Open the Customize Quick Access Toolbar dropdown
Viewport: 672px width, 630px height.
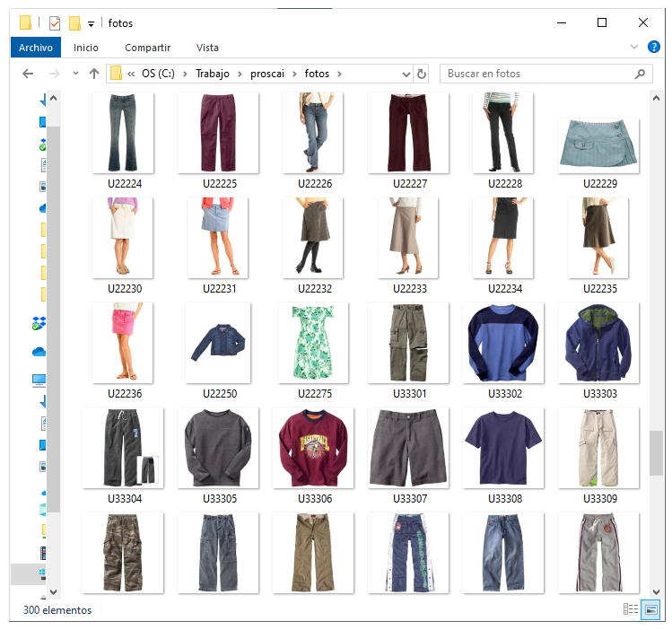[x=91, y=24]
